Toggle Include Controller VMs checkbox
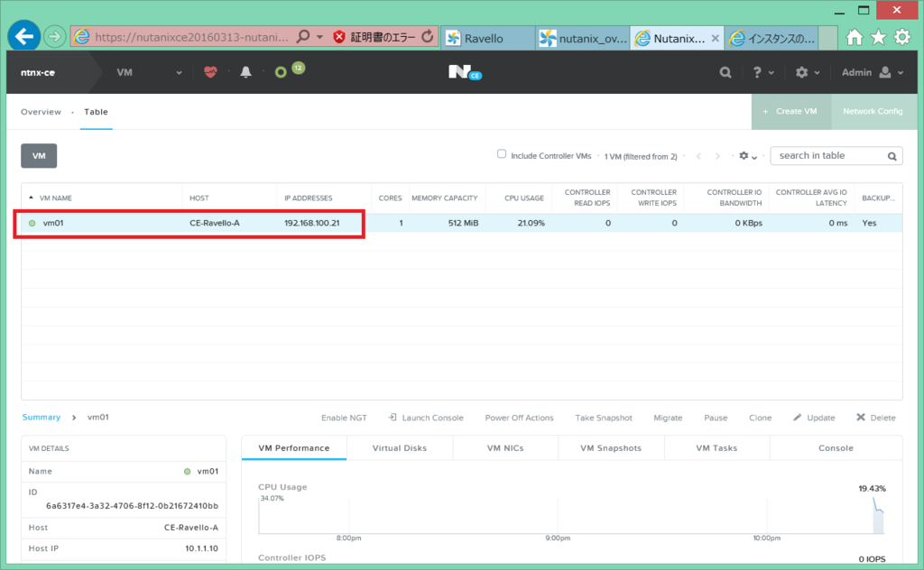 click(502, 154)
